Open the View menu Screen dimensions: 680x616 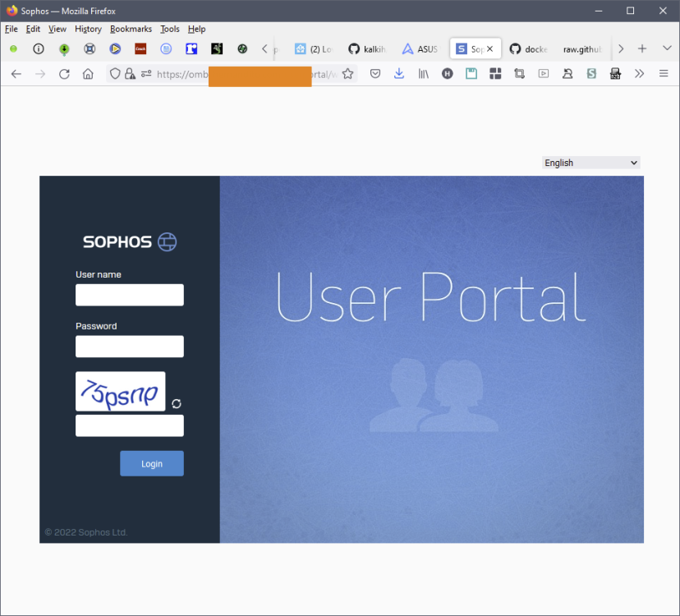57,29
